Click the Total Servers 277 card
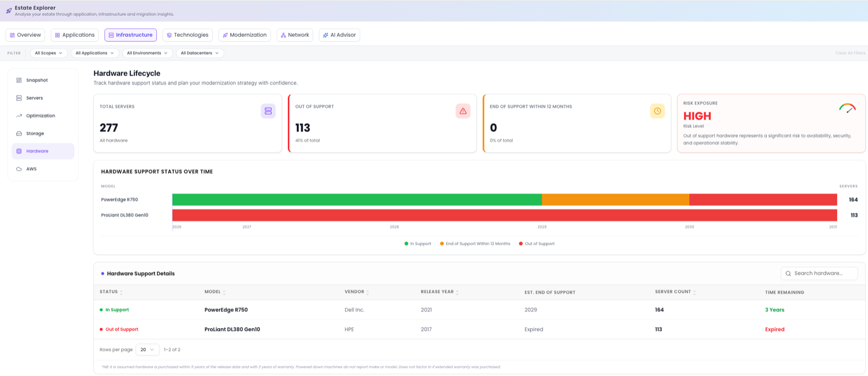868x376 pixels. coord(188,124)
